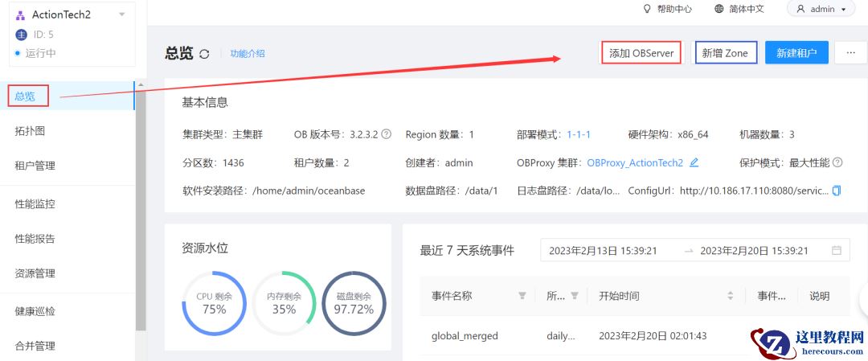868x361 pixels.
Task: Select 总览 in the sidebar
Action: tap(67, 96)
